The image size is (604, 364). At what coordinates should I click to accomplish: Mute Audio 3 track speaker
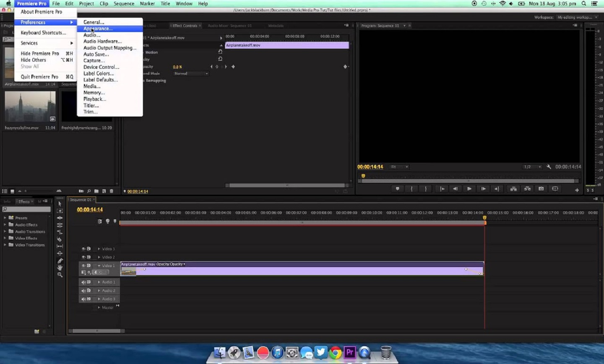coord(83,299)
